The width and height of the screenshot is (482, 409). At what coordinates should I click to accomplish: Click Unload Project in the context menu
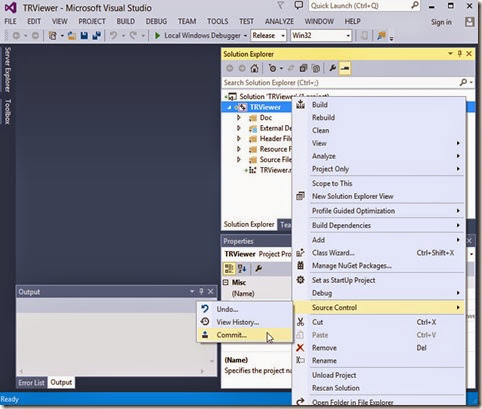click(x=379, y=375)
